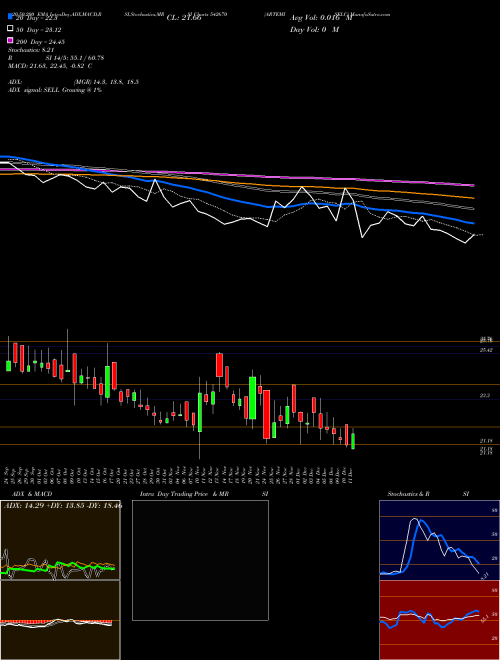Screen dimensions: 500x660
Task: Select the '50 Day = 23.12' legend text
Action: point(38,30)
